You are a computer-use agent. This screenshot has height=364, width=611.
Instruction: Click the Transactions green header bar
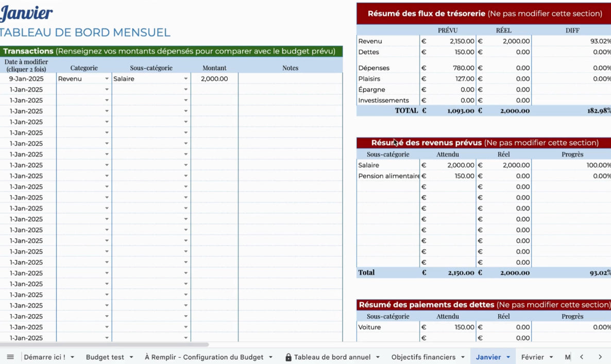171,51
